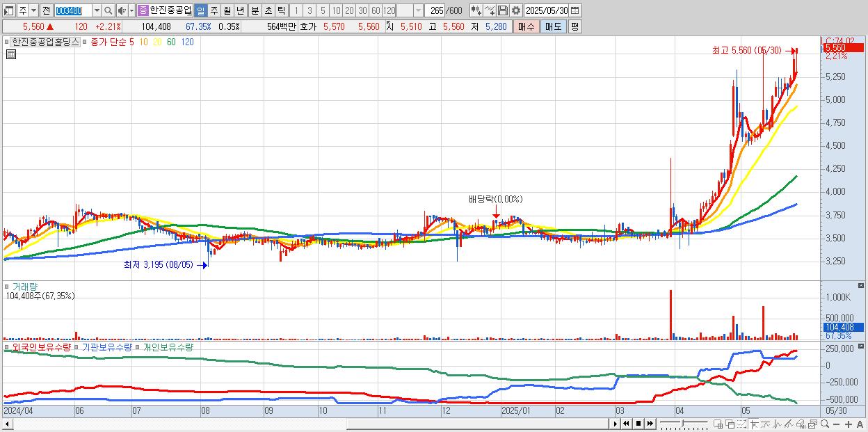Image resolution: width=868 pixels, height=432 pixels.
Task: Open the dropdown arrow beside the speaker
Action: click(131, 10)
